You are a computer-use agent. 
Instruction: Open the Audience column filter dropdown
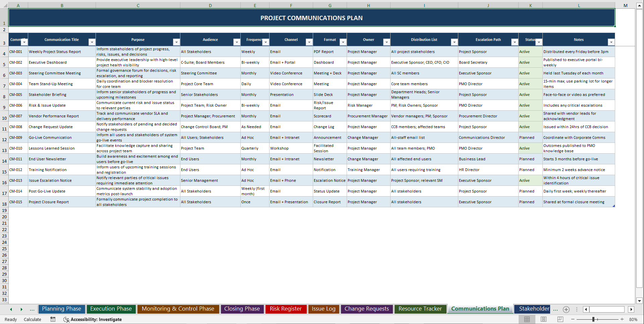(237, 42)
